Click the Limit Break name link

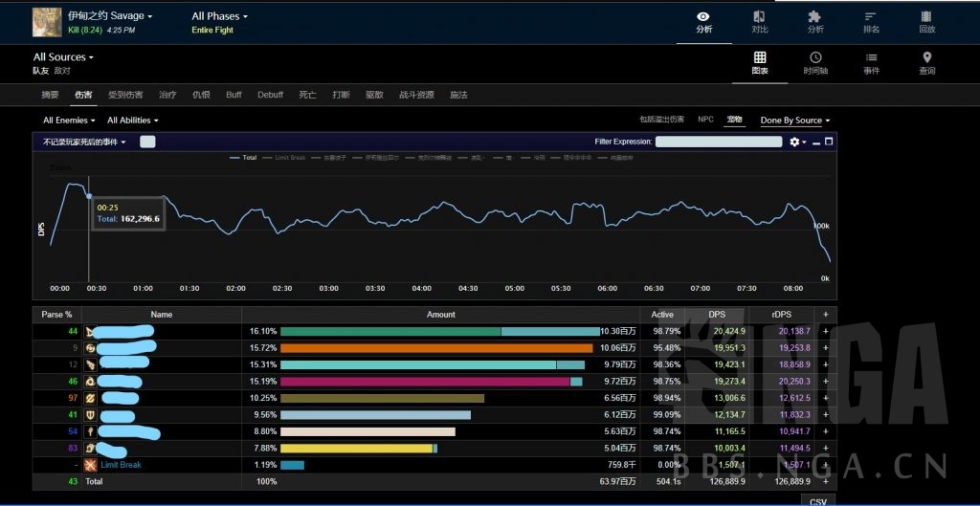tap(121, 465)
